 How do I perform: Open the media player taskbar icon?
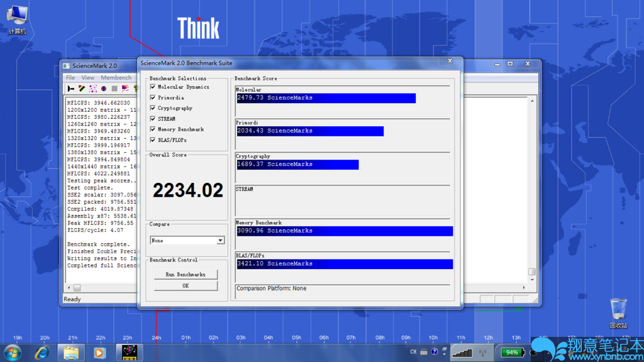click(99, 353)
